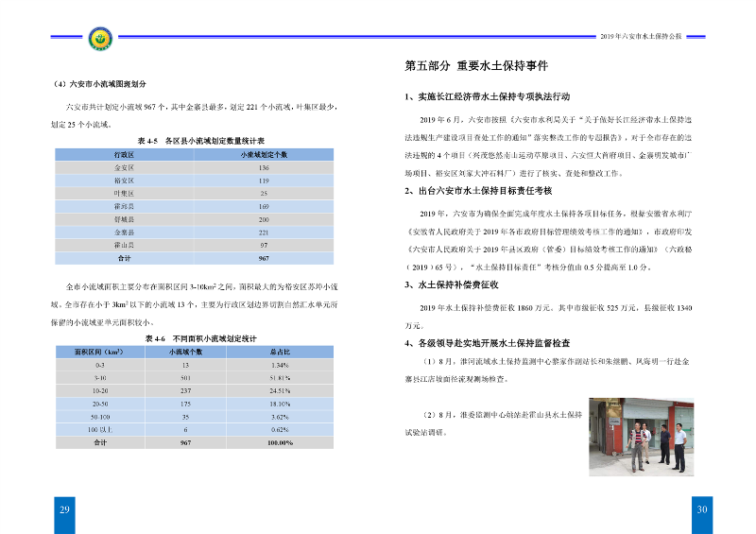Click the 51.81% cell in table 4-6
The height and width of the screenshot is (534, 756).
coord(279,376)
